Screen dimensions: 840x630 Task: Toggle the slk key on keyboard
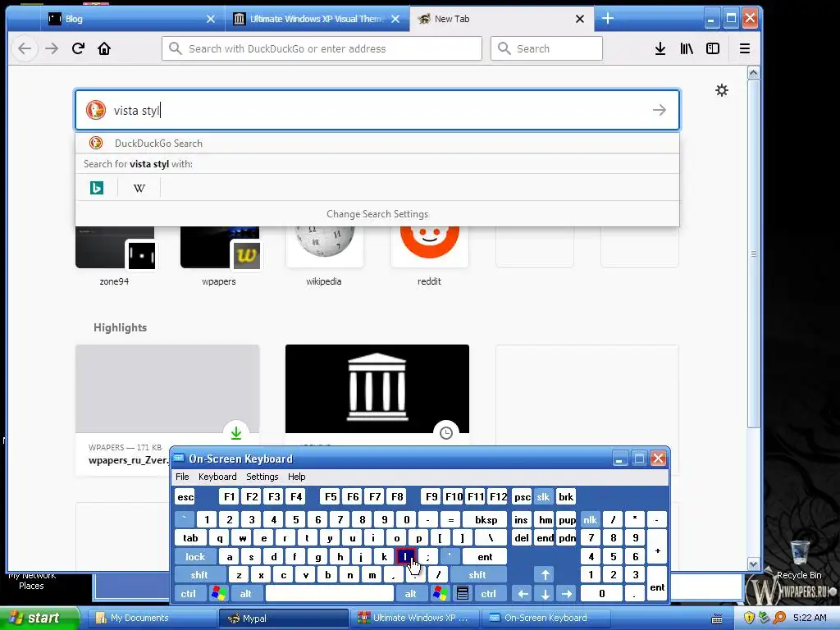(543, 496)
